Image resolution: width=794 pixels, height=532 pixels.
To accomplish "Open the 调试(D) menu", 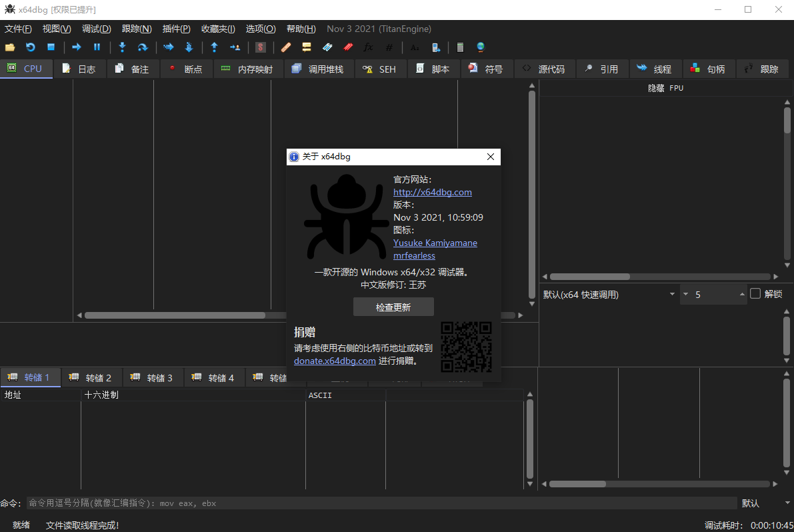I will coord(96,29).
